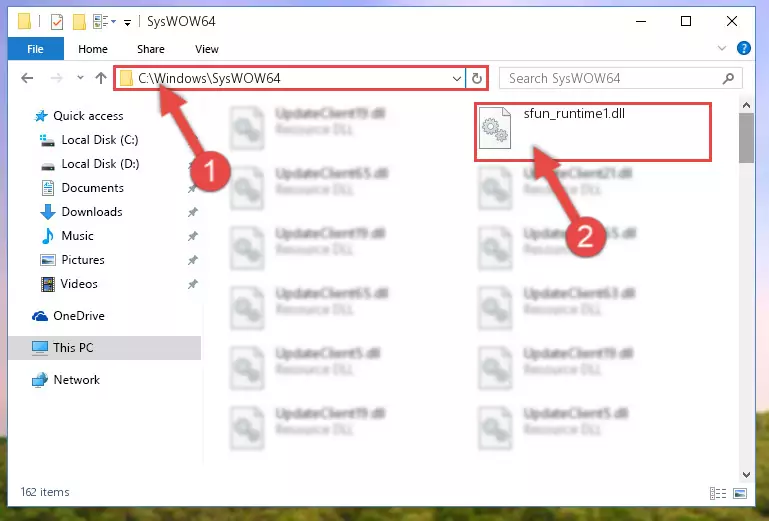
Task: Click the New folder quick access icon
Action: [79, 22]
